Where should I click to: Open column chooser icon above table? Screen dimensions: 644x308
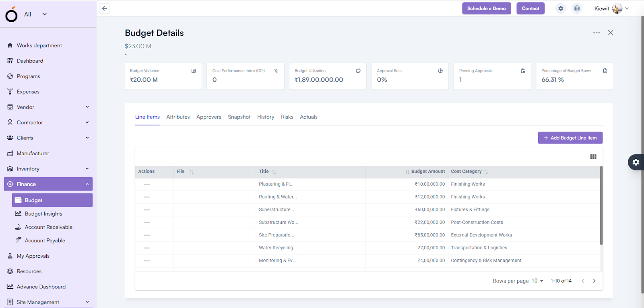coord(593,157)
